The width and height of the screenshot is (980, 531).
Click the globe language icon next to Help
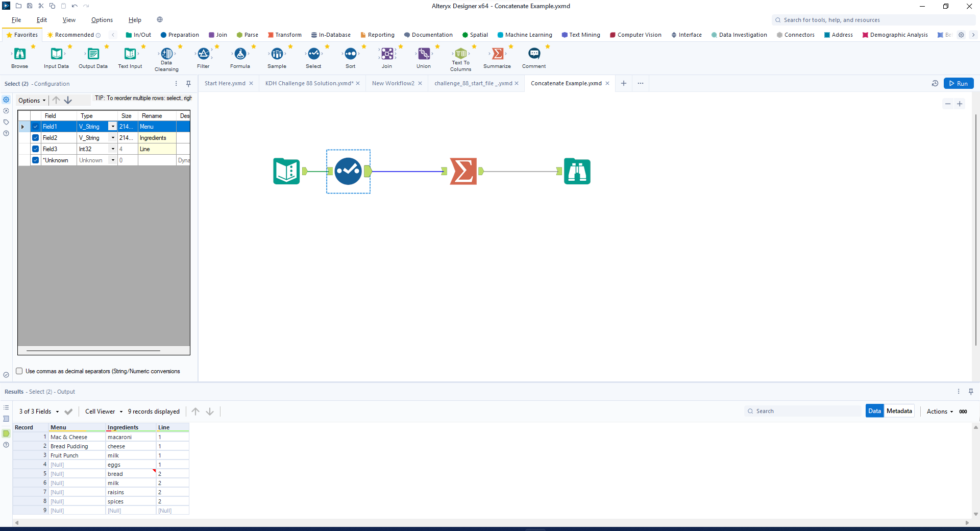pos(160,20)
